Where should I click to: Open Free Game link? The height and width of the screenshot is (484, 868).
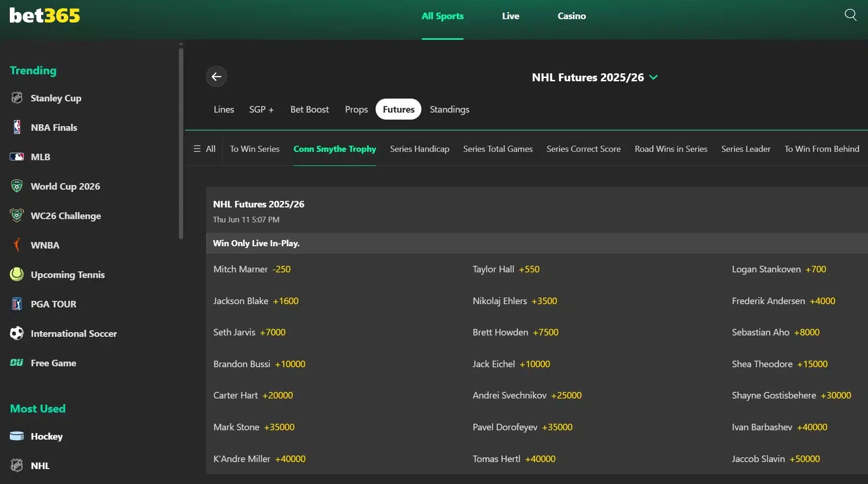53,363
